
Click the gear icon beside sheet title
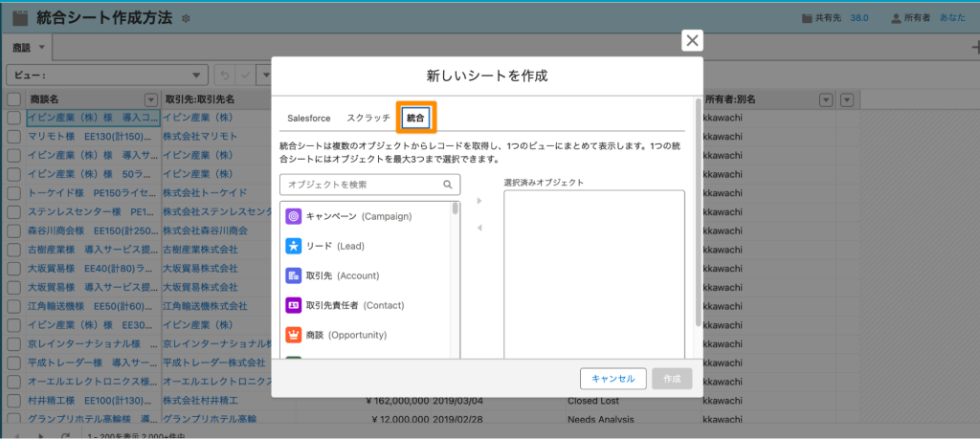click(x=185, y=19)
